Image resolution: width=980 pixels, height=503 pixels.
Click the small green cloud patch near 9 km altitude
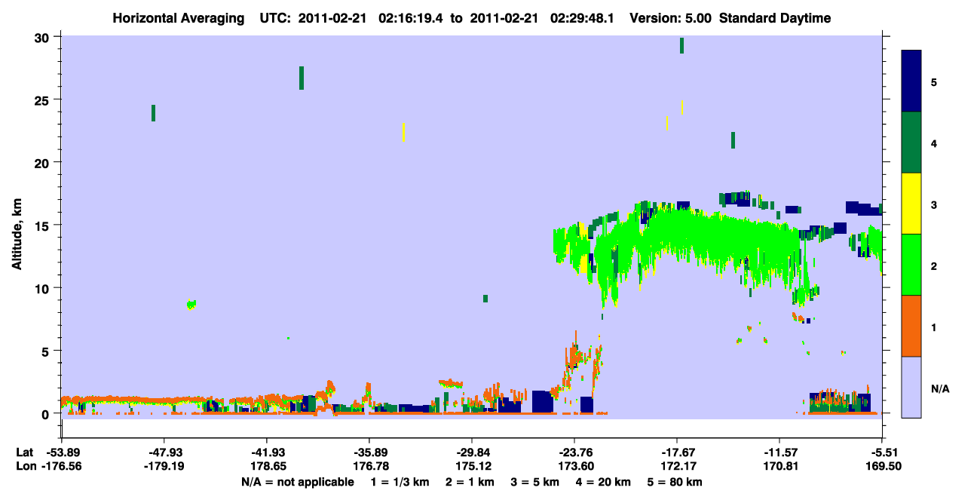point(191,304)
